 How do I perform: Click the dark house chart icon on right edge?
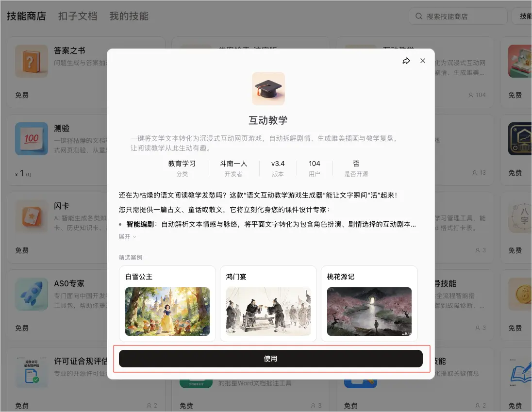pos(520,139)
